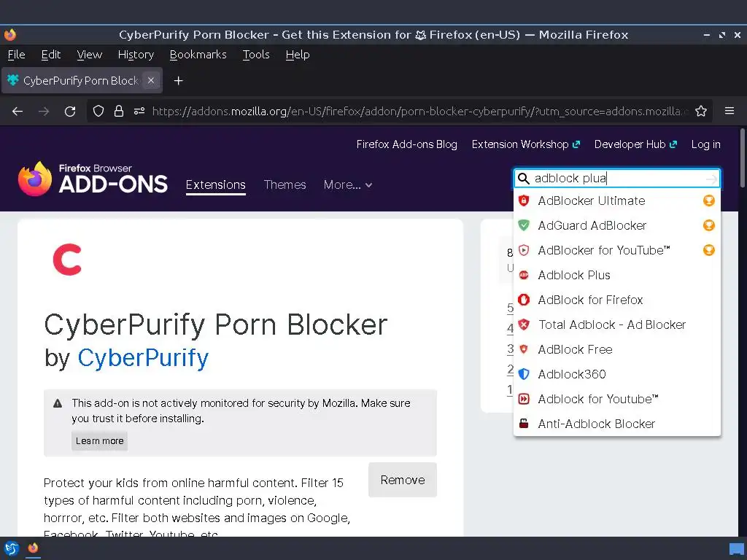Select Anti-Adblock Blocker suggestion

coord(617,424)
